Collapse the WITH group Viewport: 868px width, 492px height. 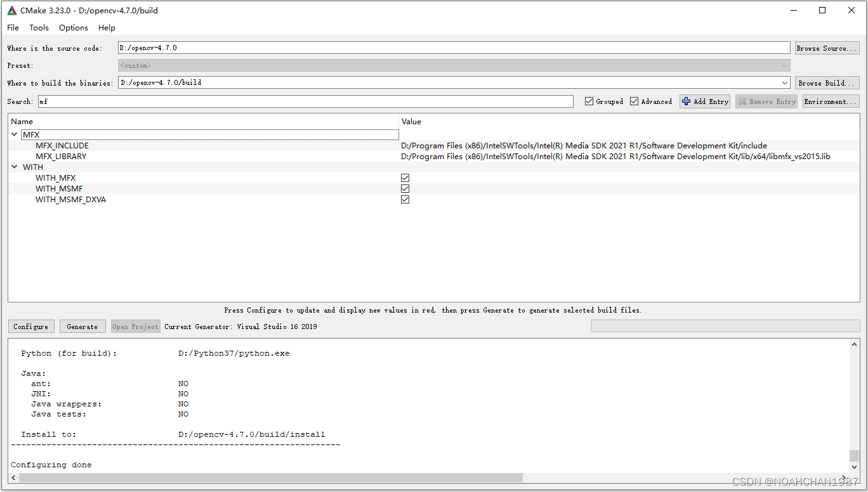tap(15, 167)
